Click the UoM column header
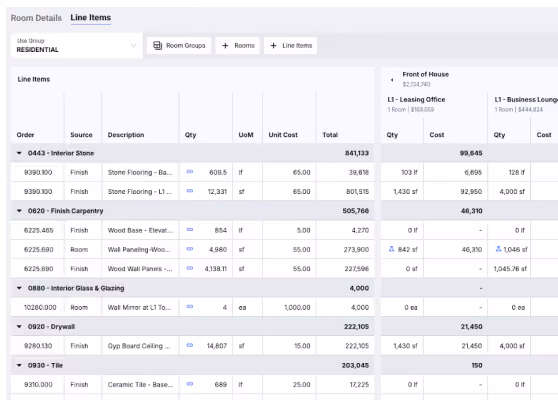 (246, 135)
